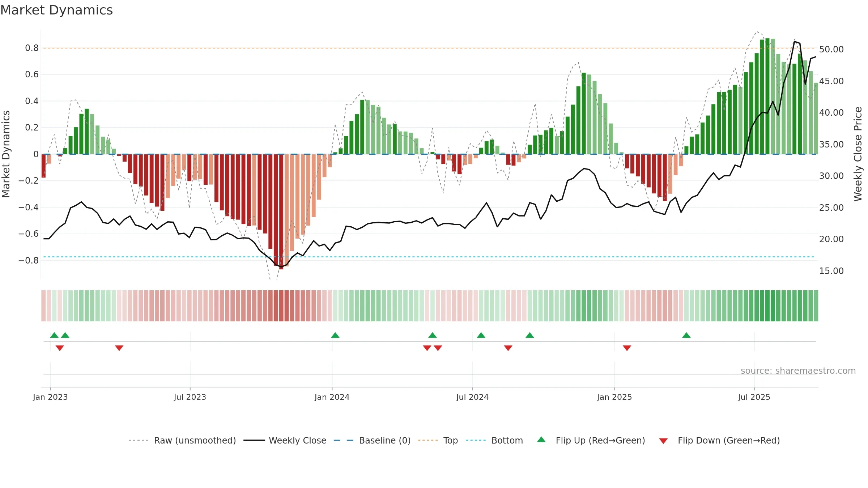The width and height of the screenshot is (868, 488).
Task: Click the right axis price tick 35.00
Action: tap(831, 144)
